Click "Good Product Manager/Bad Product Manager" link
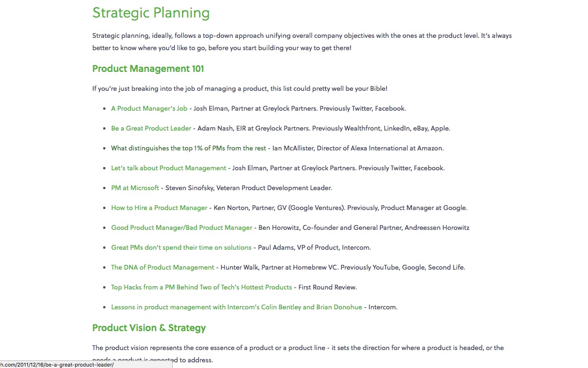The image size is (588, 368). (182, 228)
